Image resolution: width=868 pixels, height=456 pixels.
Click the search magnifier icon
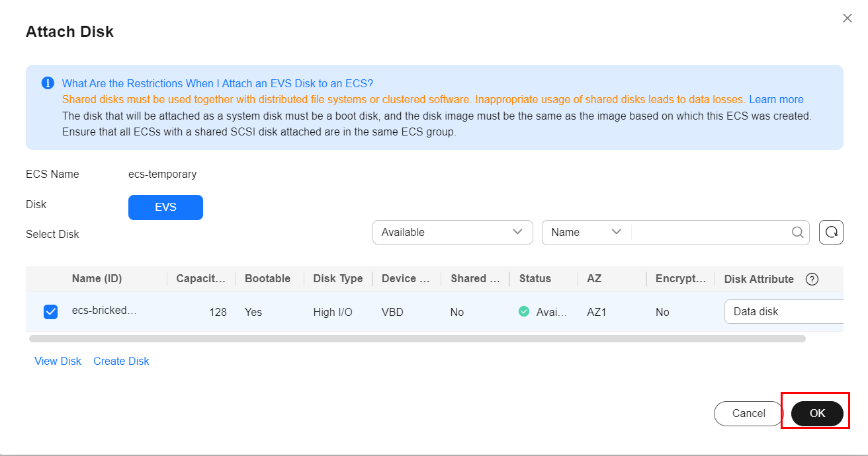pos(798,233)
